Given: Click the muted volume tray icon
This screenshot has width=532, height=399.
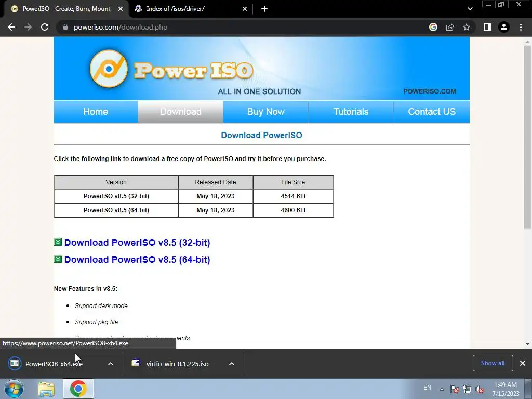Looking at the screenshot, I should tap(480, 389).
